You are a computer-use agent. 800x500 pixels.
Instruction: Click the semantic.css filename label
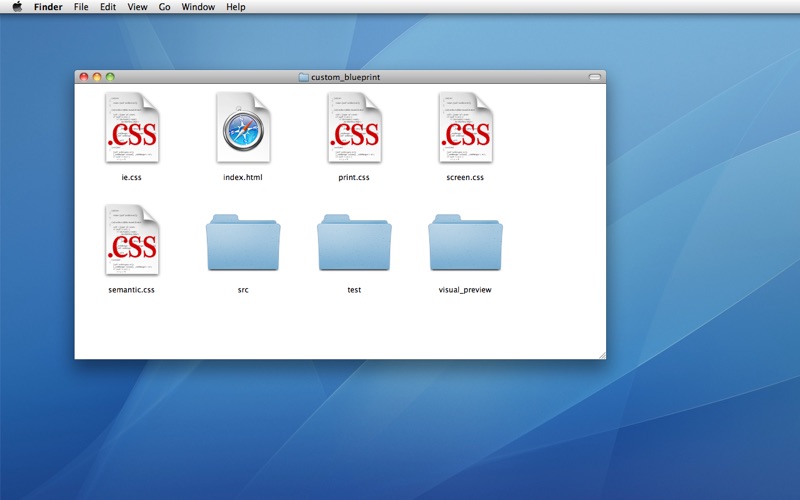[132, 290]
